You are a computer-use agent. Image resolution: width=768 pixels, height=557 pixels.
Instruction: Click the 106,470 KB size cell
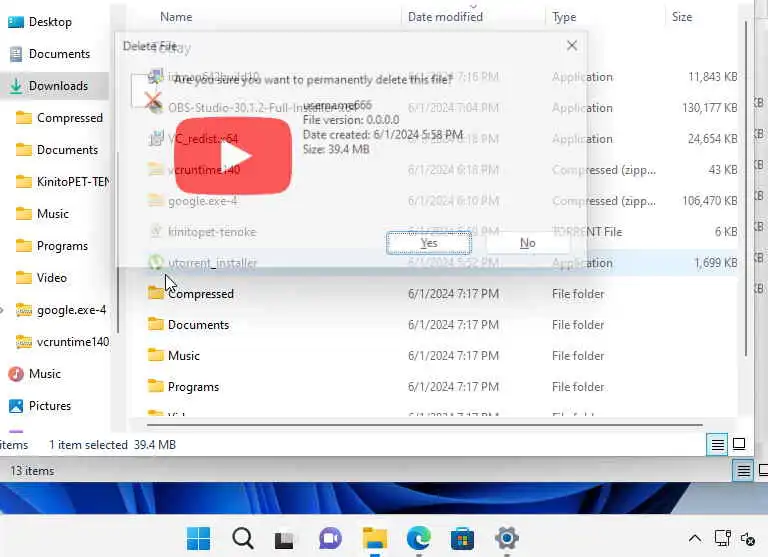(x=710, y=201)
